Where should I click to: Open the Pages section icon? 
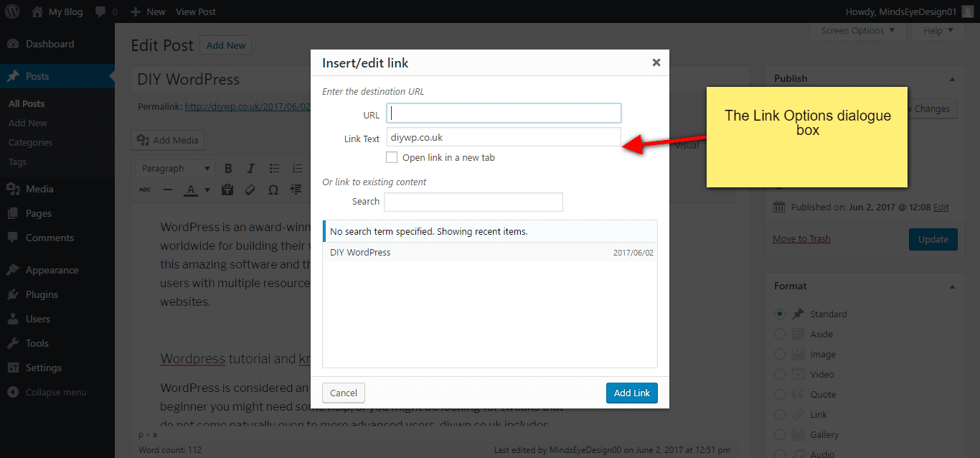(x=13, y=213)
